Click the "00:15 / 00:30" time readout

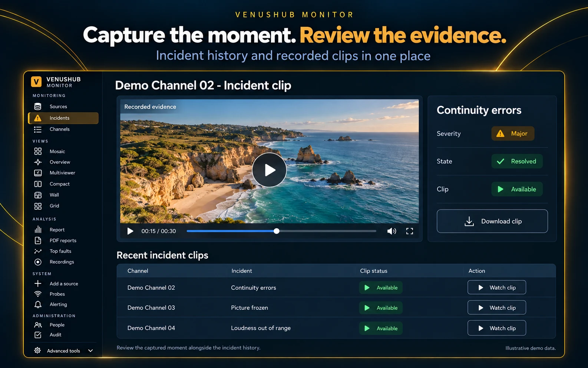pos(159,231)
